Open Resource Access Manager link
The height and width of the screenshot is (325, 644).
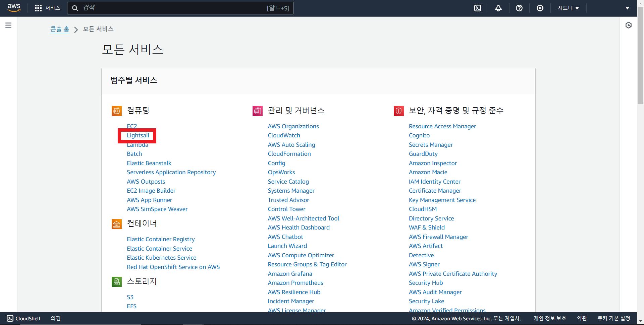(442, 126)
